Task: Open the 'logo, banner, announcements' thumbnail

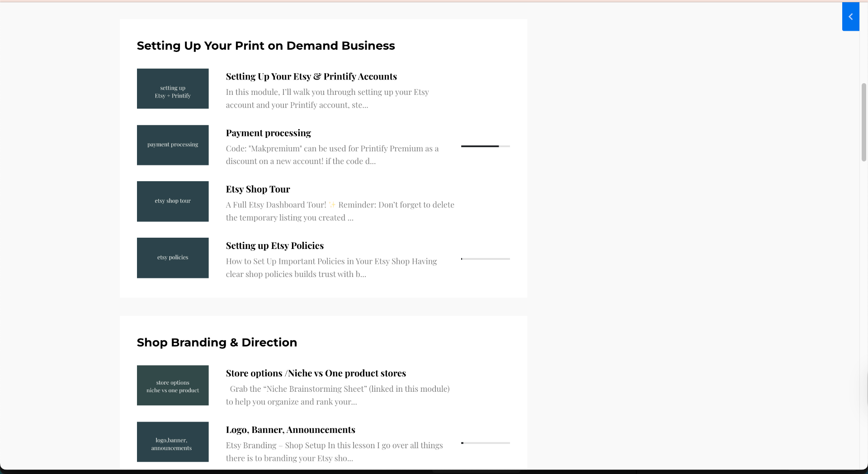Action: pyautogui.click(x=172, y=441)
